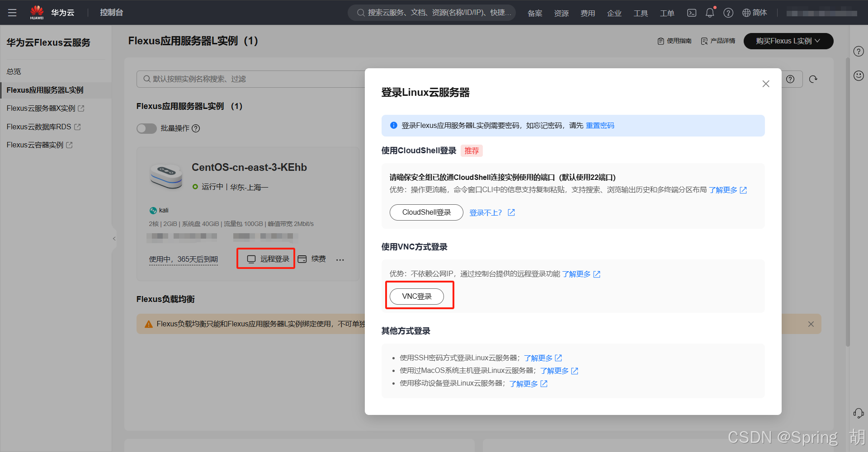The width and height of the screenshot is (868, 452).
Task: Go to 控制台 console home
Action: point(111,13)
